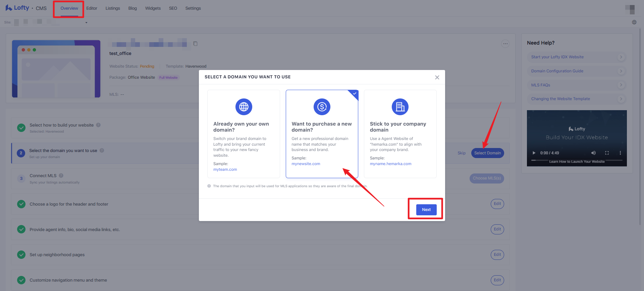
Task: Click help icon beside Connect MLS
Action: (61, 175)
